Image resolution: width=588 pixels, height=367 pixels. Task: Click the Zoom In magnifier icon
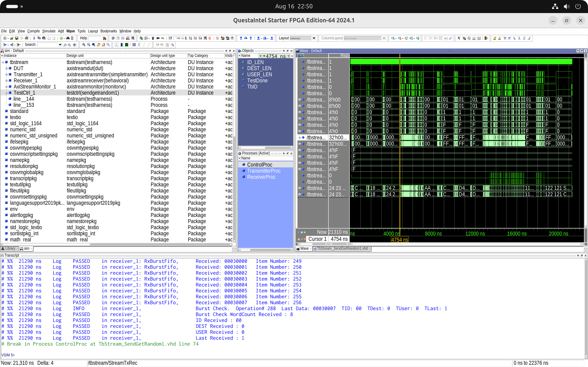(x=84, y=45)
